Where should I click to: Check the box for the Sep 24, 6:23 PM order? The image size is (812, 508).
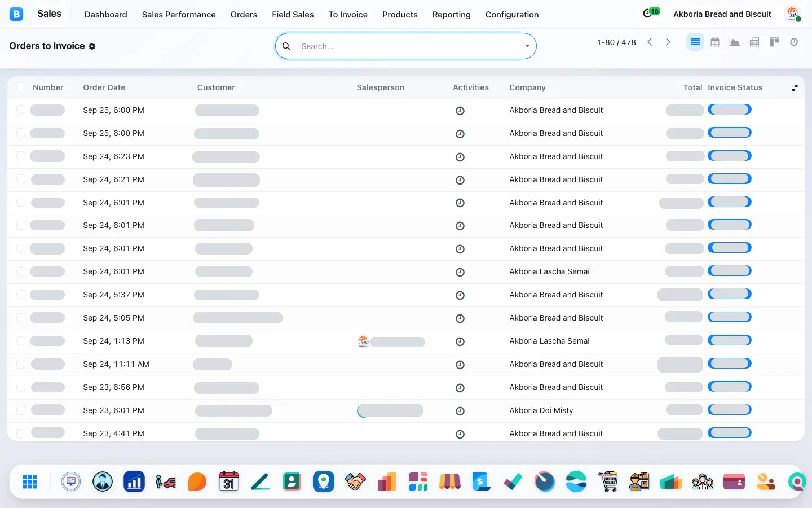[x=21, y=156]
